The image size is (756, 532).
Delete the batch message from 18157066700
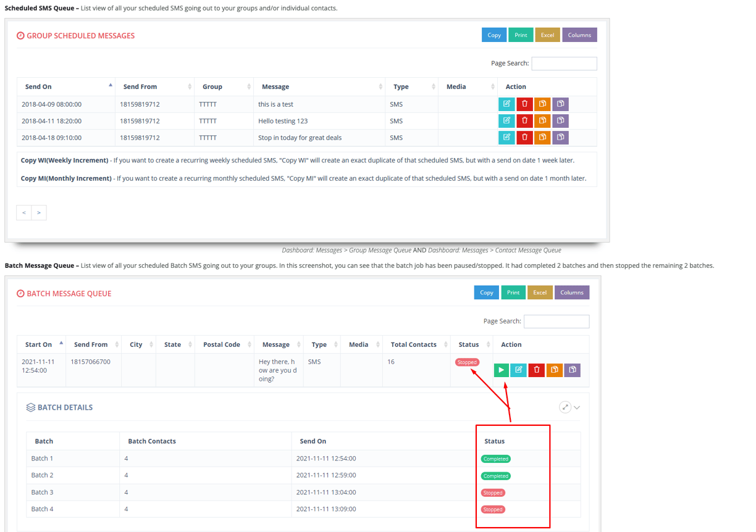[x=537, y=370]
